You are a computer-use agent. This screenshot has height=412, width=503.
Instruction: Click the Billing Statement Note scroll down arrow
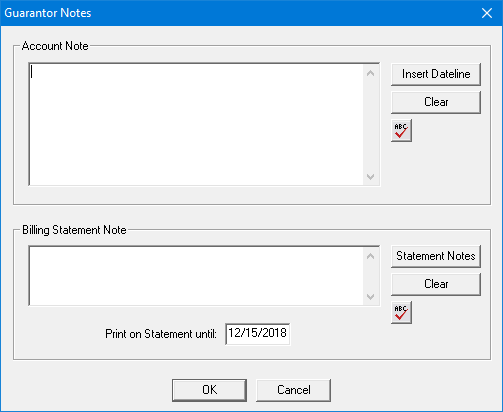click(370, 296)
